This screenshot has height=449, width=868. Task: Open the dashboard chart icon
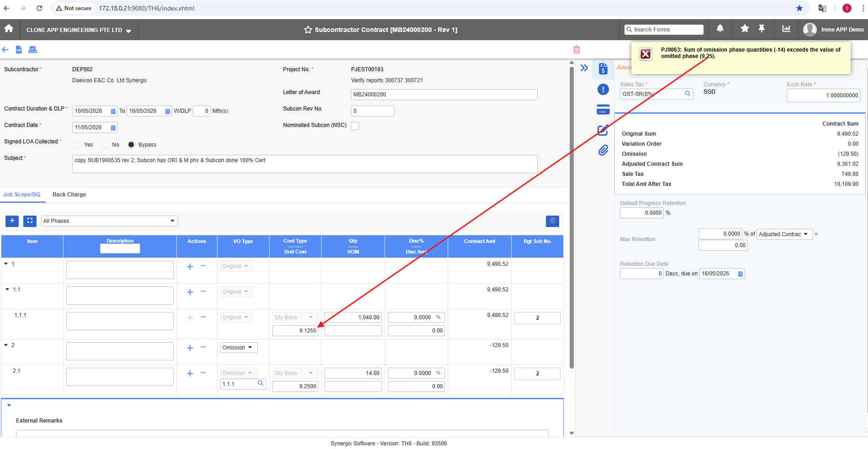coord(786,29)
